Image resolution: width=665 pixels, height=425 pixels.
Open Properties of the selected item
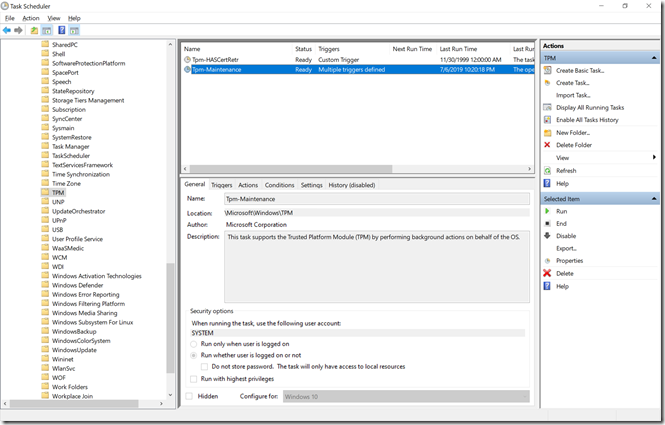click(x=569, y=260)
